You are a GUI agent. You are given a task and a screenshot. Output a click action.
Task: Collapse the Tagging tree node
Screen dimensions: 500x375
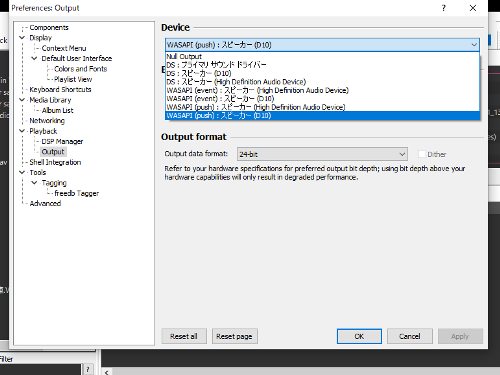click(x=34, y=183)
